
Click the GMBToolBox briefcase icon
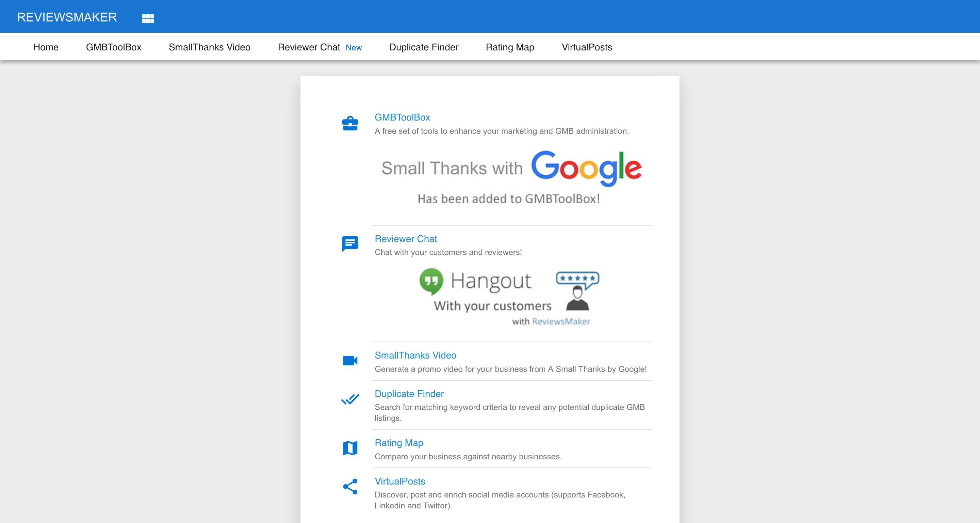[x=350, y=123]
